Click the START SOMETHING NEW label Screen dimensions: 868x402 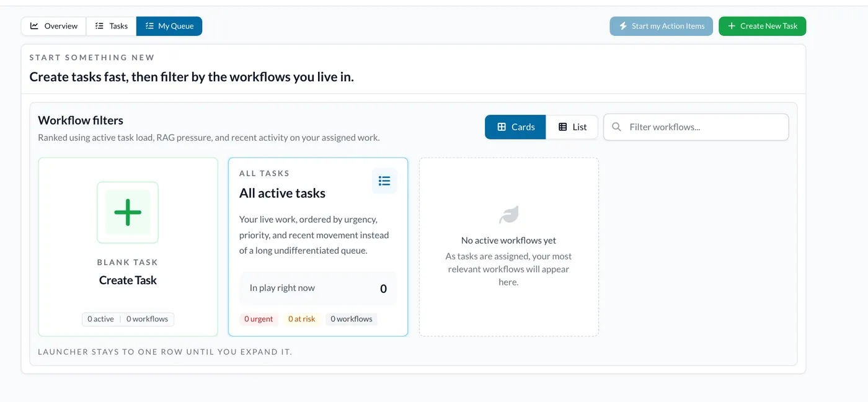92,57
